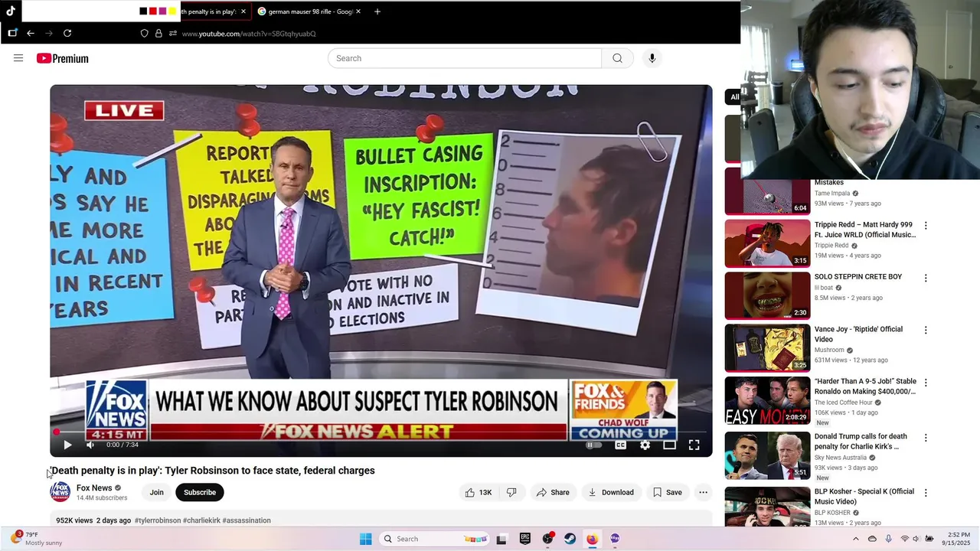
Task: Open the pinned TikTok tab
Action: coord(11,11)
